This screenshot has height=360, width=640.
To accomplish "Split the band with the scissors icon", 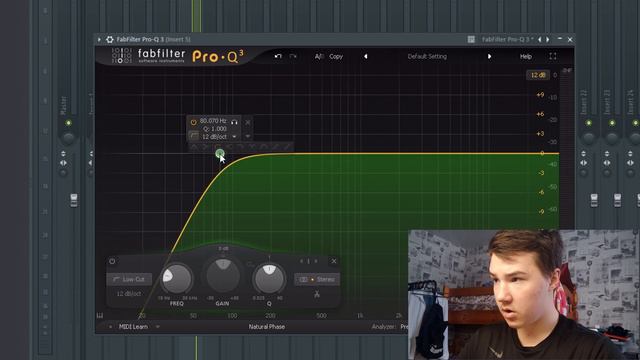I will [317, 294].
